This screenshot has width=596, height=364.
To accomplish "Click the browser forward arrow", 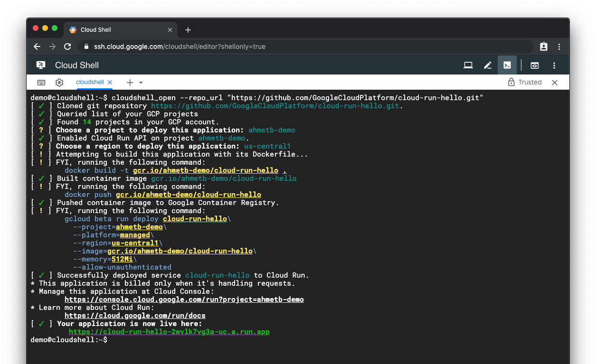I will click(x=52, y=47).
